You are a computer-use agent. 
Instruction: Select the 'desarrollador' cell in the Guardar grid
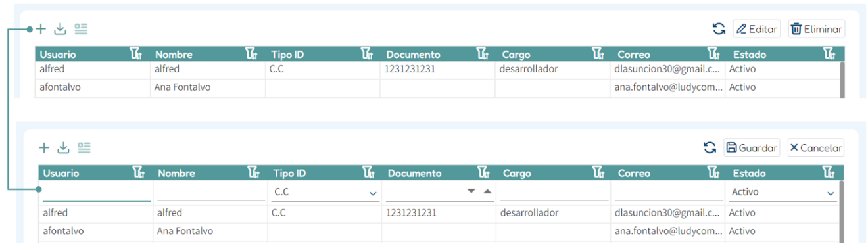tap(554, 213)
